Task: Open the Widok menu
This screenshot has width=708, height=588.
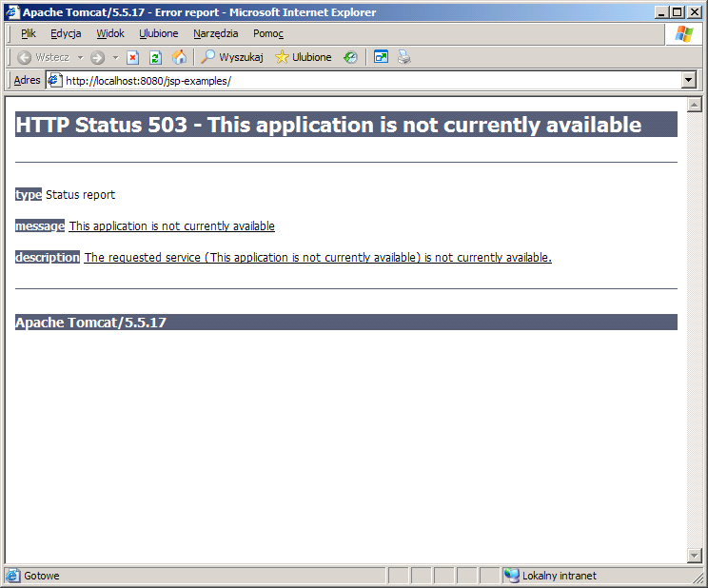Action: pyautogui.click(x=110, y=33)
